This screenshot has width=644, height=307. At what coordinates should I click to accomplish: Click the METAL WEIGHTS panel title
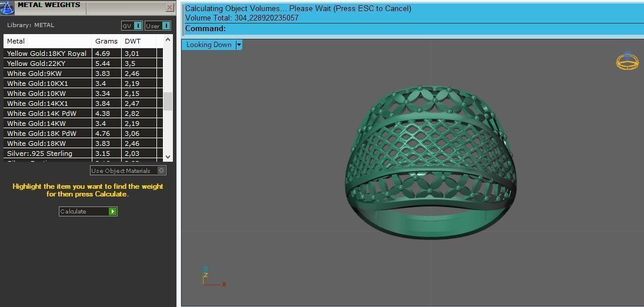[x=49, y=5]
